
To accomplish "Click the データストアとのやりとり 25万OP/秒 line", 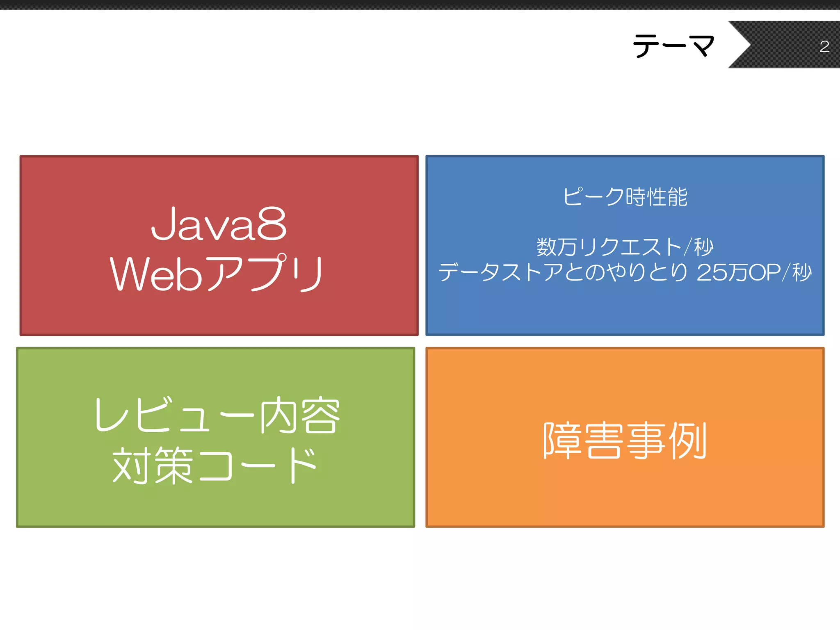I will coord(625,272).
